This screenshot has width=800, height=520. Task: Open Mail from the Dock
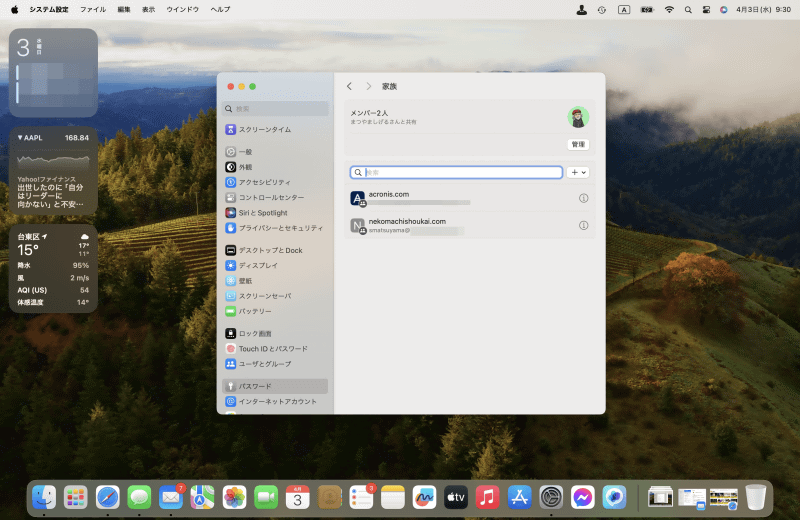(171, 497)
